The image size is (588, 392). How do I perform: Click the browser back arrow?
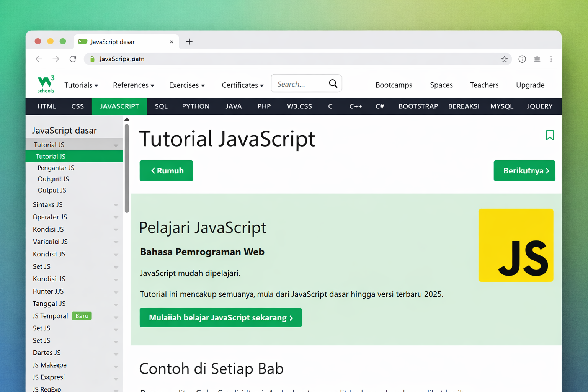coord(39,59)
